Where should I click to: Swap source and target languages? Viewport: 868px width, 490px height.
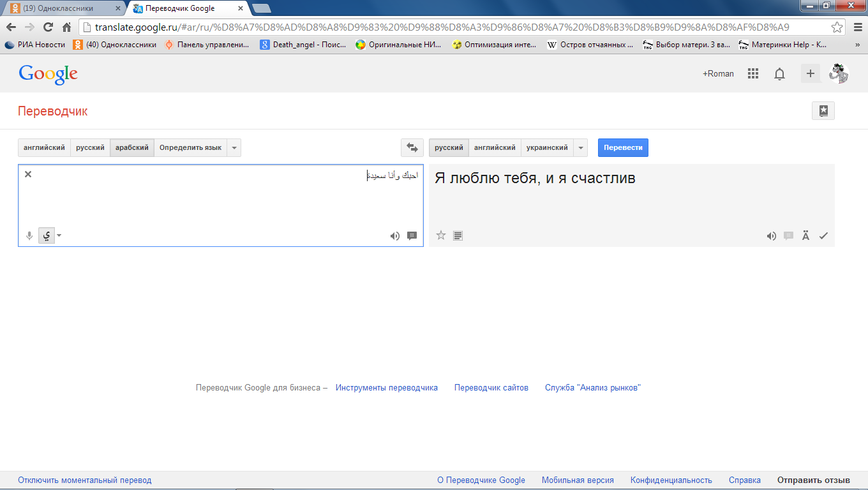tap(412, 147)
